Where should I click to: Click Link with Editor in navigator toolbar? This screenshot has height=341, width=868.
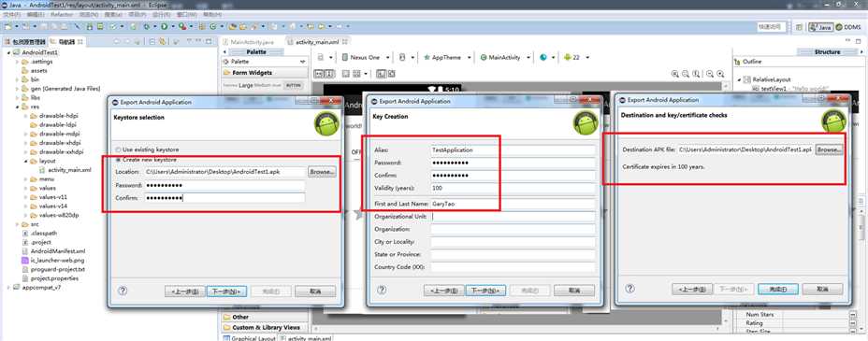[x=162, y=41]
